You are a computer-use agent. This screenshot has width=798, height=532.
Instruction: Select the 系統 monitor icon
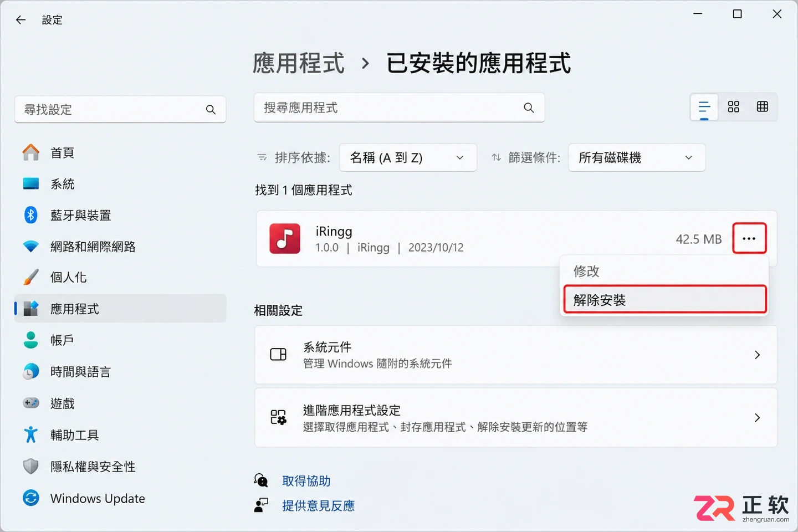point(31,184)
